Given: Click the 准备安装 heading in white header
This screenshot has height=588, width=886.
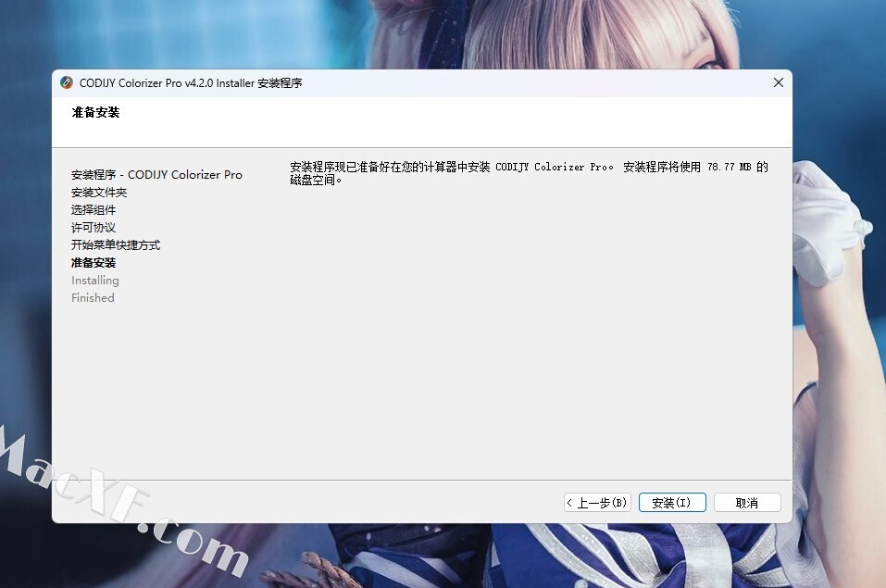Looking at the screenshot, I should click(x=95, y=113).
